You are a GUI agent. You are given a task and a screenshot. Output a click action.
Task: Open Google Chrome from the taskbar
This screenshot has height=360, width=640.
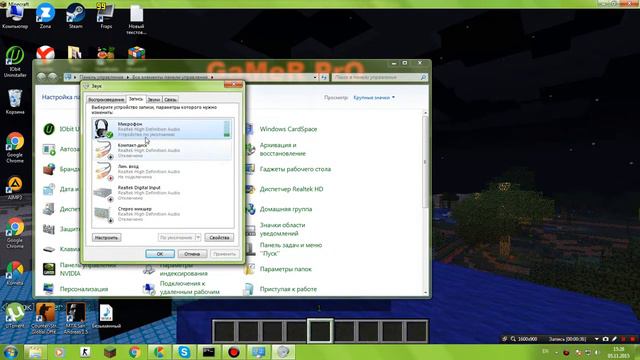(x=134, y=352)
